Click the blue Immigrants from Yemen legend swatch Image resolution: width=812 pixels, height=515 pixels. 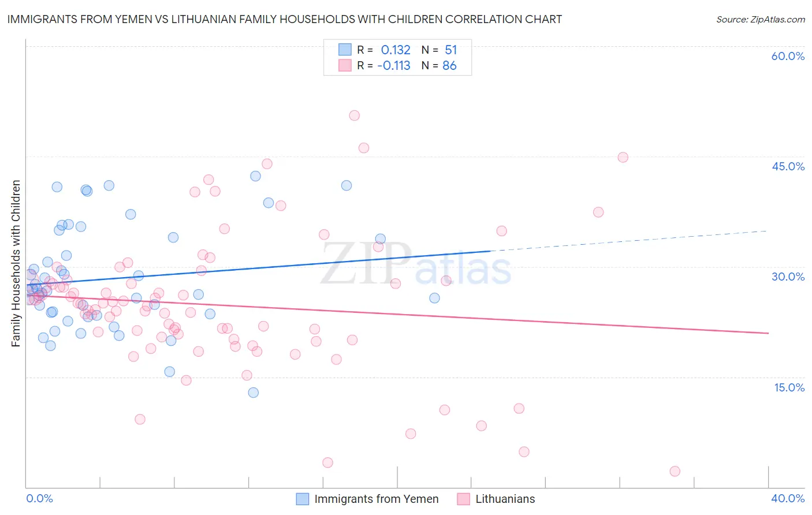pos(303,499)
